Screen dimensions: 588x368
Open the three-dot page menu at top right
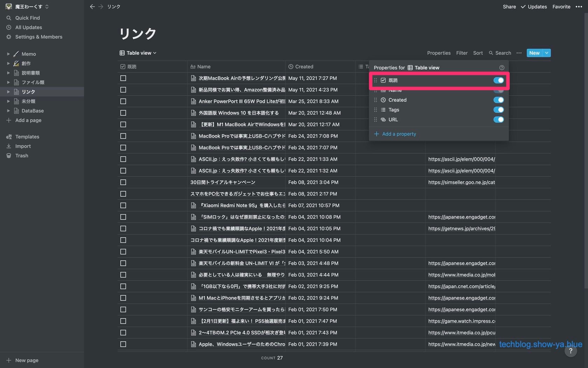(x=579, y=7)
